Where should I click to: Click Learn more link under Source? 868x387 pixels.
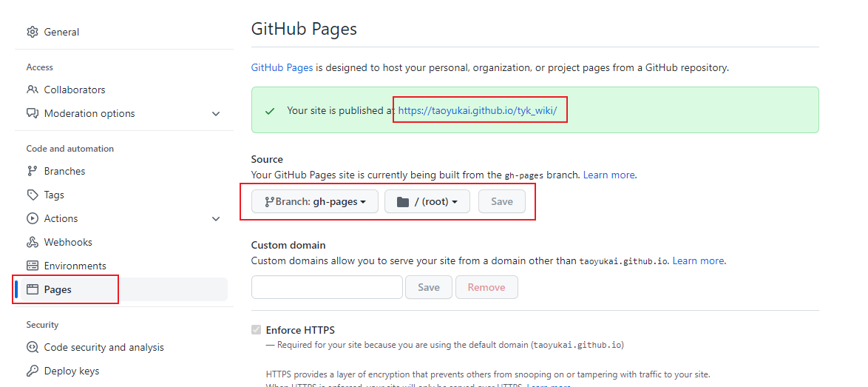point(609,175)
